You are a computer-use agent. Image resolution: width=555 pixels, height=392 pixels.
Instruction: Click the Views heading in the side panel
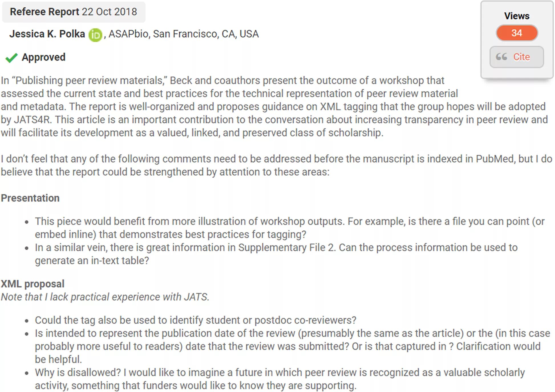pyautogui.click(x=516, y=16)
